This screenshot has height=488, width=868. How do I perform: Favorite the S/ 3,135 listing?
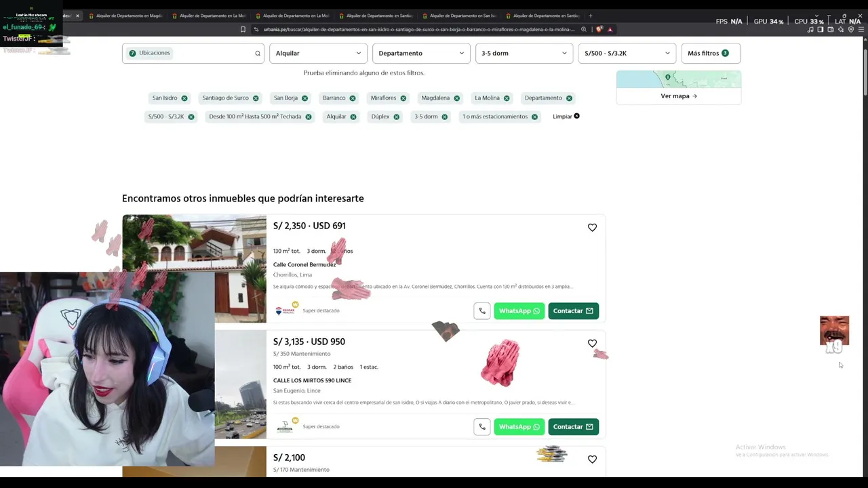(x=592, y=344)
